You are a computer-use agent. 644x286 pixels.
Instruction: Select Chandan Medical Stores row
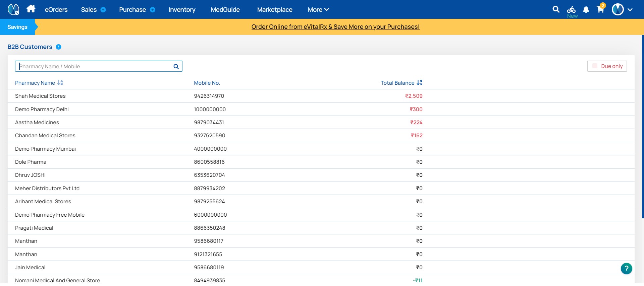(321, 135)
